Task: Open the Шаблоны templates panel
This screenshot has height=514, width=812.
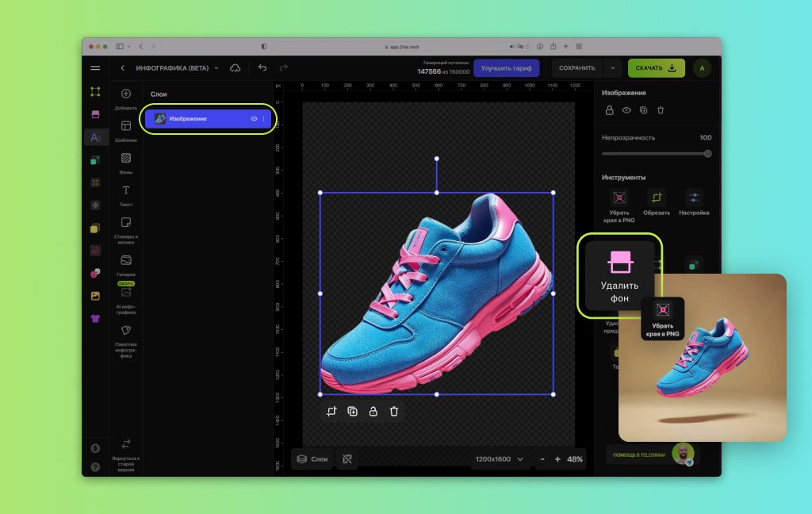Action: point(126,131)
